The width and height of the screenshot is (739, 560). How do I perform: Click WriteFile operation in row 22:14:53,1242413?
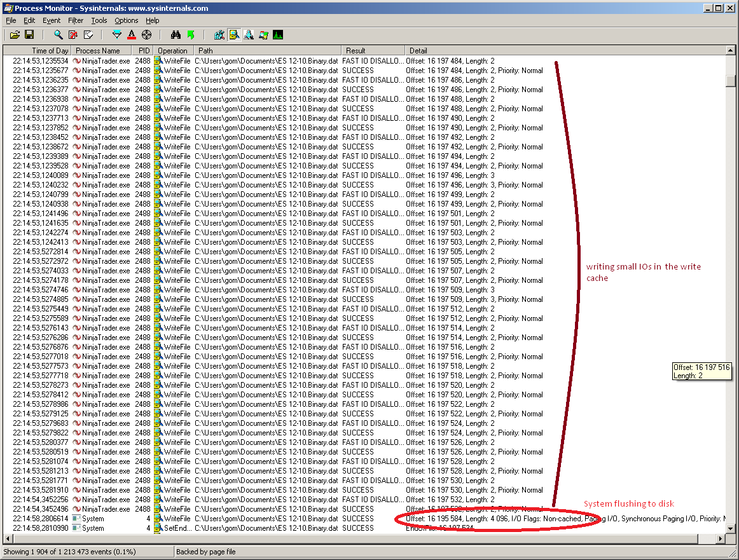coord(177,242)
